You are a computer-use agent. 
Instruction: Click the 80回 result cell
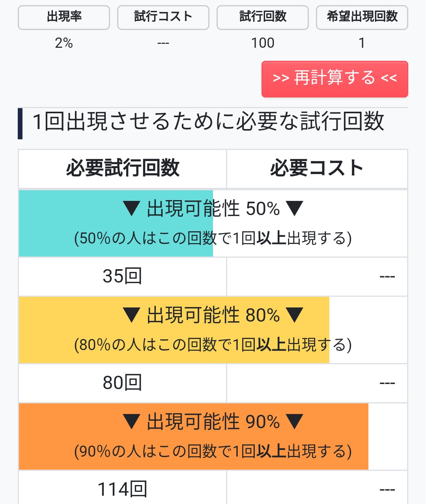click(x=122, y=383)
